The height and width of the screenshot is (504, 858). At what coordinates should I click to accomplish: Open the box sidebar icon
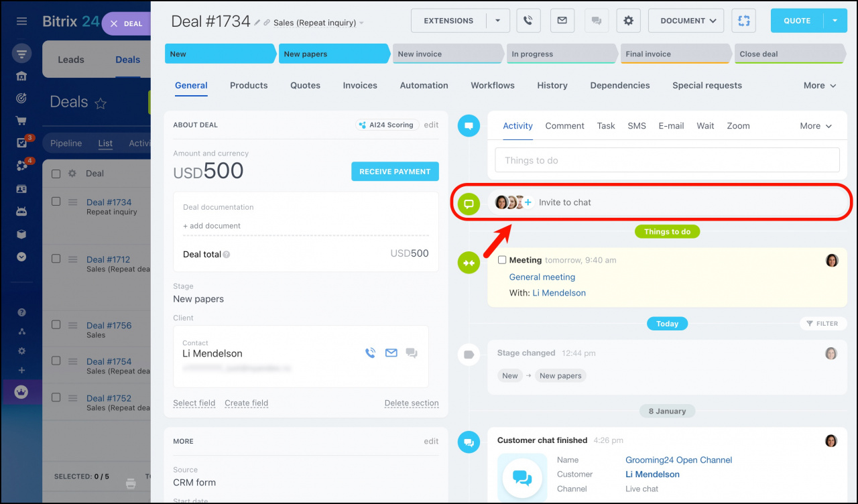21,235
